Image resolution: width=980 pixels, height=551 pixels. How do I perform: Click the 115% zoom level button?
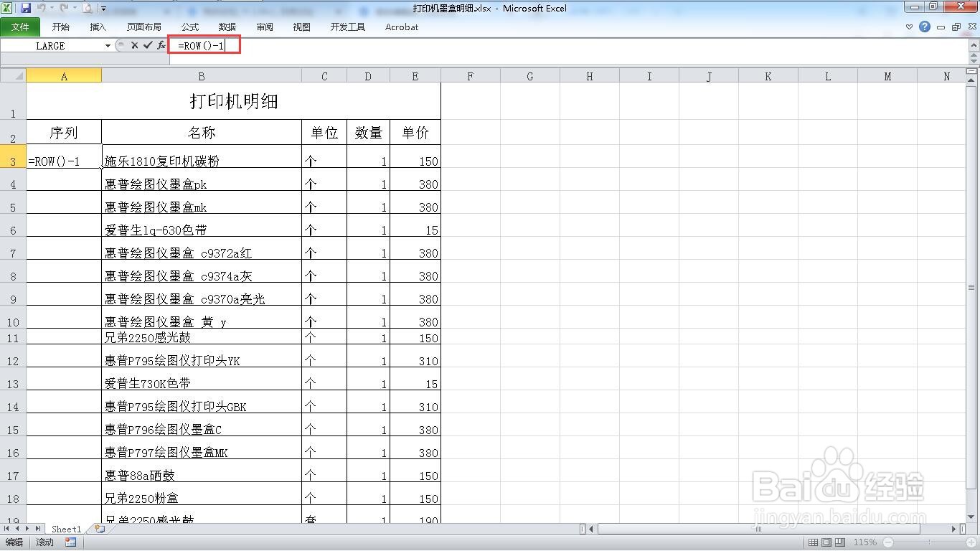click(x=864, y=542)
